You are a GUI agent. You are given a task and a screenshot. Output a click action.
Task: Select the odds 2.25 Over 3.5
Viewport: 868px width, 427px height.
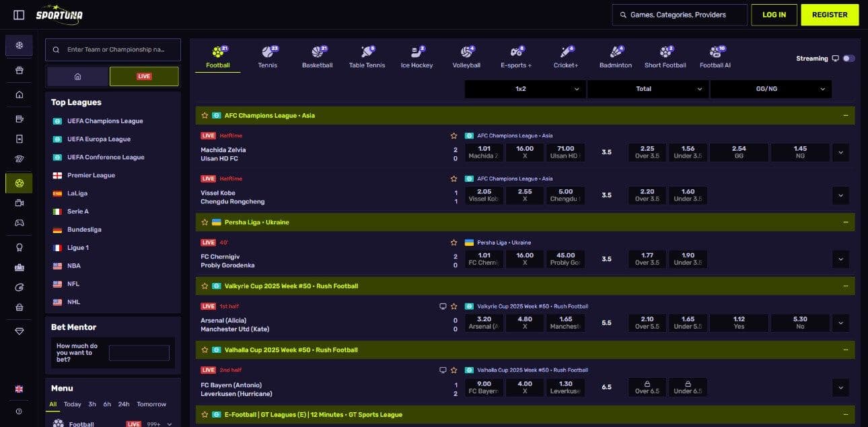coord(647,152)
